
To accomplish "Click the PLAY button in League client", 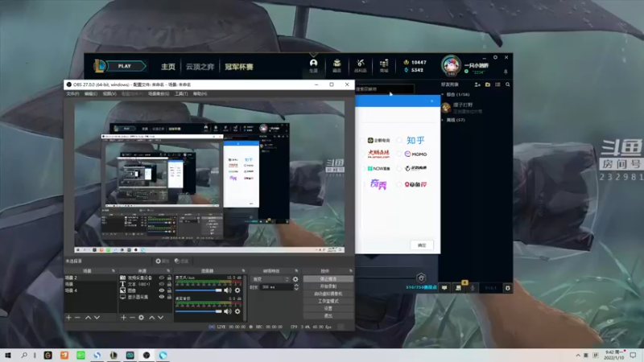I will (x=125, y=66).
